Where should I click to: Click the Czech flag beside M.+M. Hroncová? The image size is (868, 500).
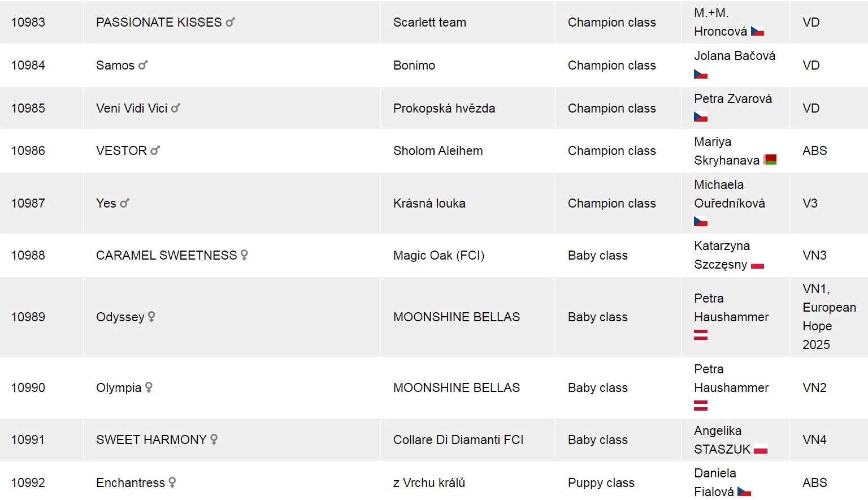(757, 32)
